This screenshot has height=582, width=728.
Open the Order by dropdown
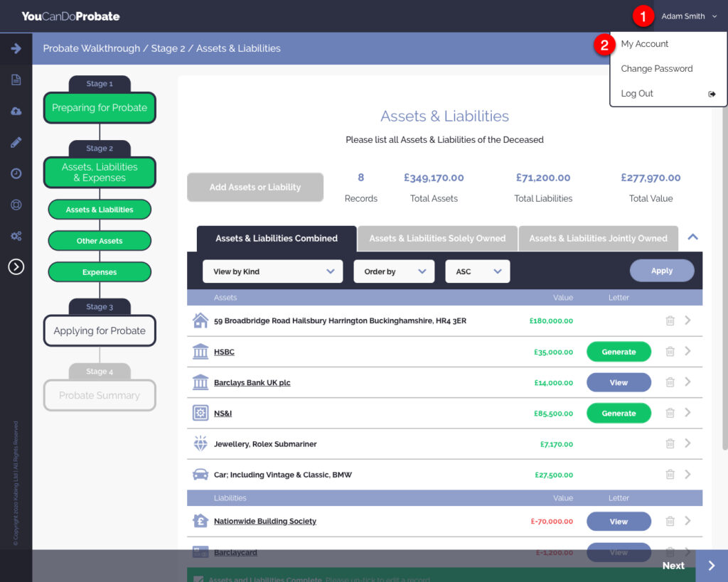pyautogui.click(x=394, y=271)
